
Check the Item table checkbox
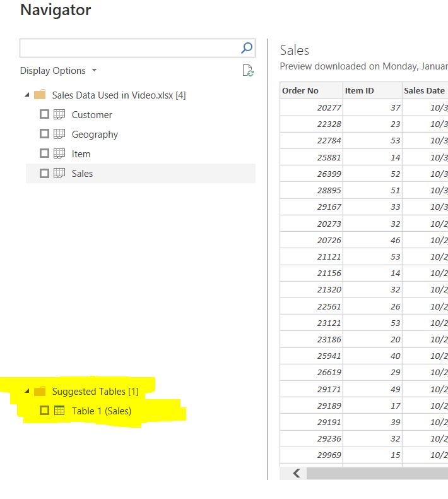pos(45,153)
